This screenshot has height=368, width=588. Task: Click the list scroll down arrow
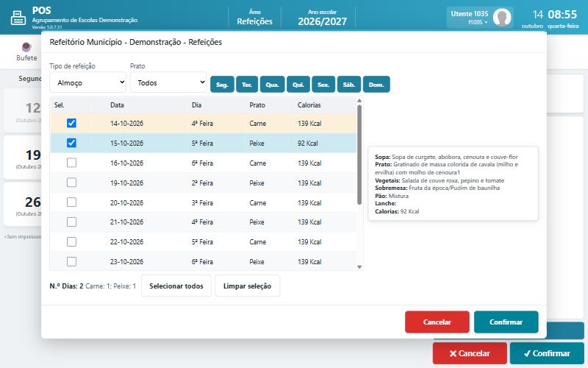tap(359, 267)
